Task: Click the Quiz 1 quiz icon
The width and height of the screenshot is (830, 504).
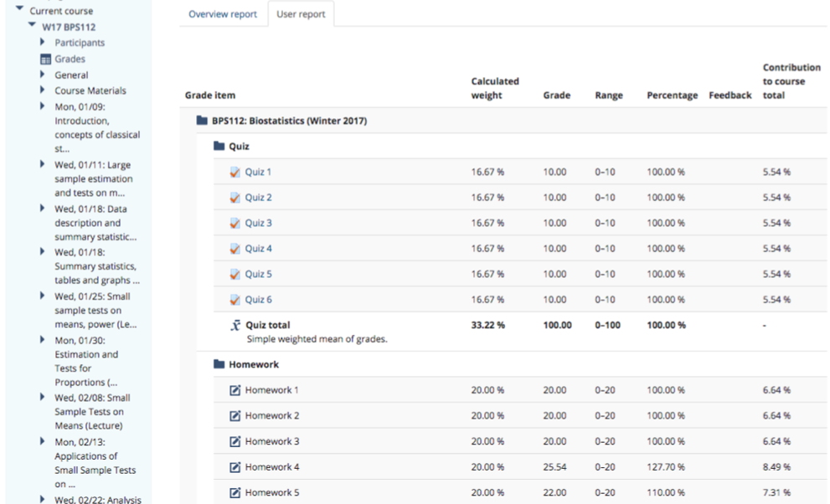Action: click(235, 172)
